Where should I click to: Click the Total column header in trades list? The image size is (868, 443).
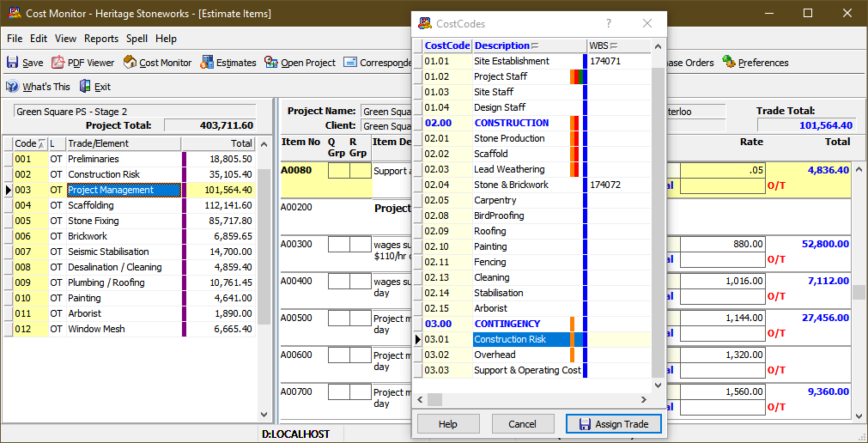point(219,143)
